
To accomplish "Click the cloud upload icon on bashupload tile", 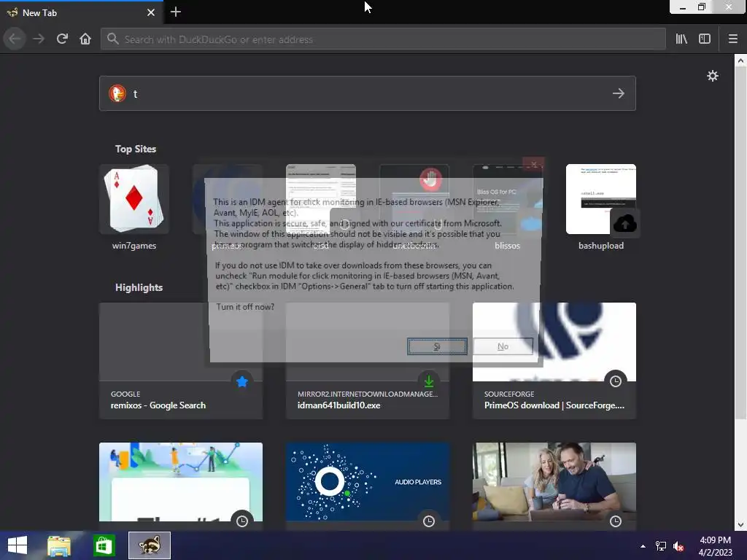I will coord(625,223).
